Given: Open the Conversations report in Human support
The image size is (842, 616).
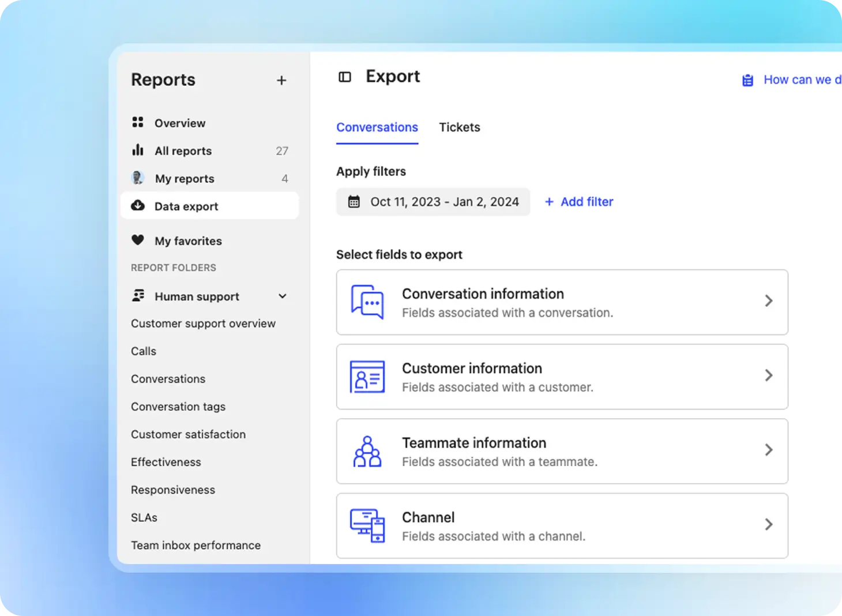Looking at the screenshot, I should point(168,378).
